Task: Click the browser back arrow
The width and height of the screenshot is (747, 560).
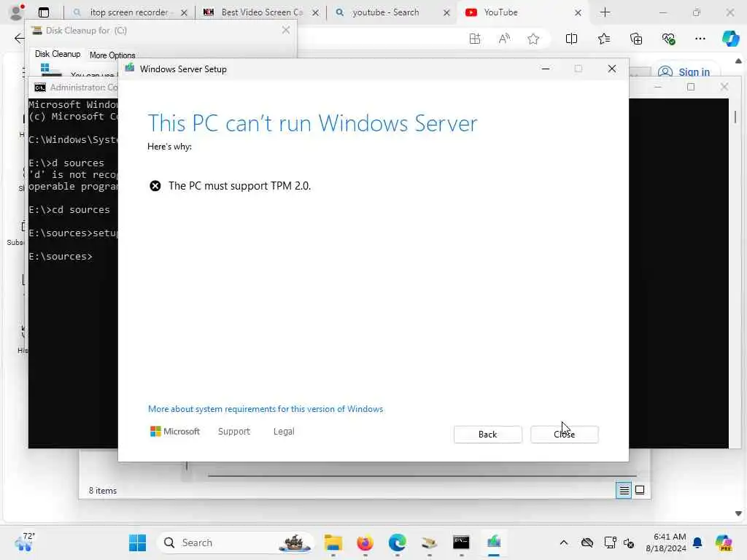Action: point(19,39)
